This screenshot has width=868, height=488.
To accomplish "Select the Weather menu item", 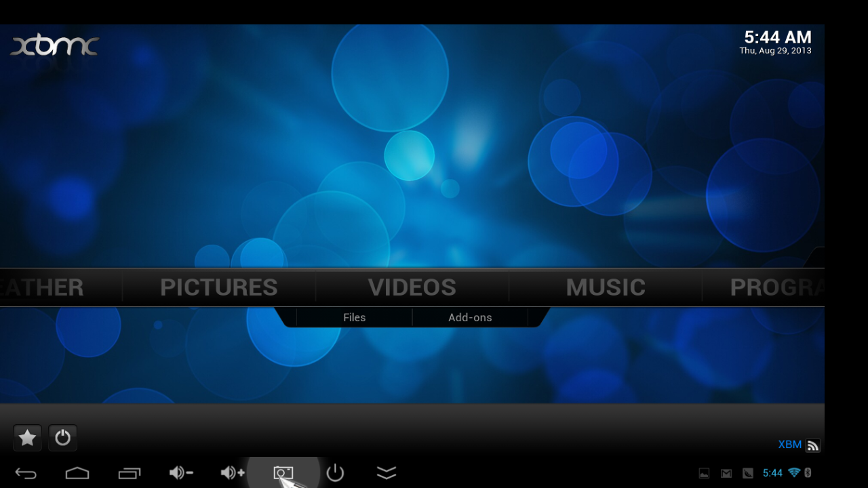I will (x=42, y=287).
